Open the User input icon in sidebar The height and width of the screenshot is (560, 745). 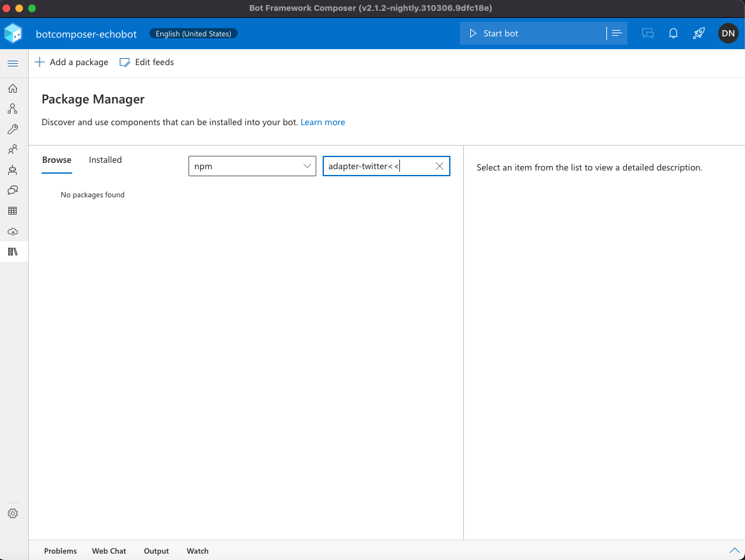click(13, 149)
